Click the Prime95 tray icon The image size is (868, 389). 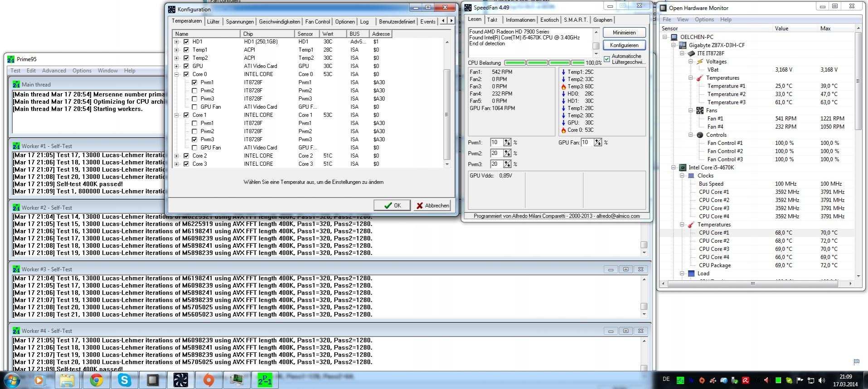click(x=680, y=380)
